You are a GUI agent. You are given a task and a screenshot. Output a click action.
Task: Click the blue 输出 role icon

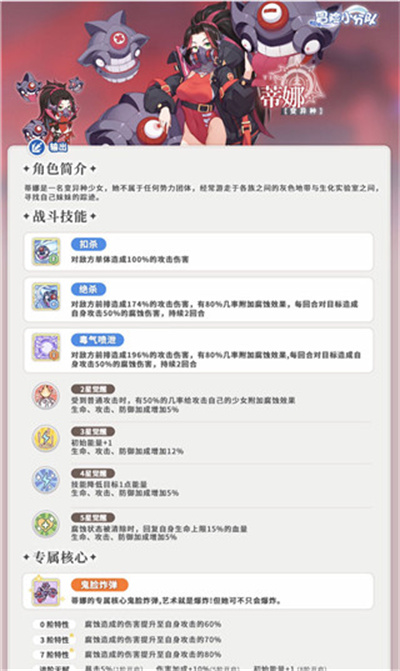[x=37, y=147]
